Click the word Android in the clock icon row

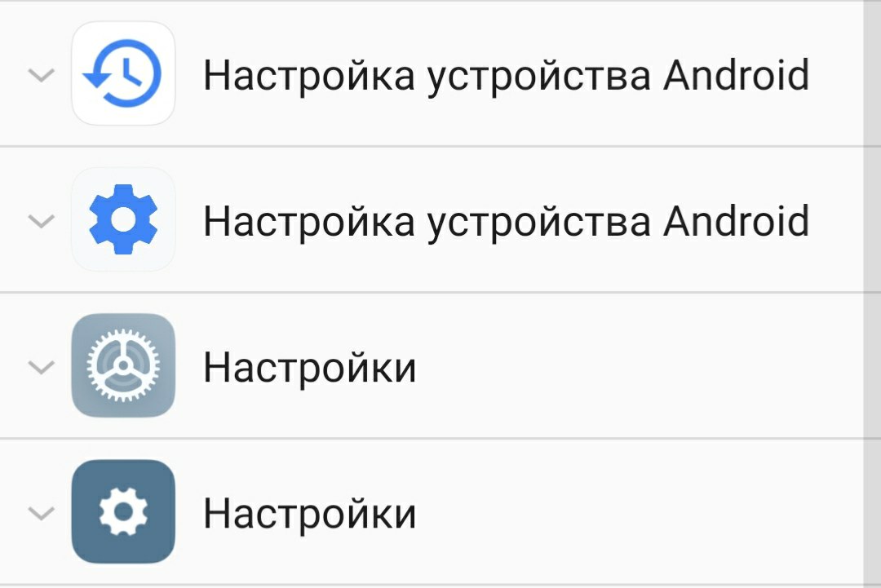[x=737, y=74]
